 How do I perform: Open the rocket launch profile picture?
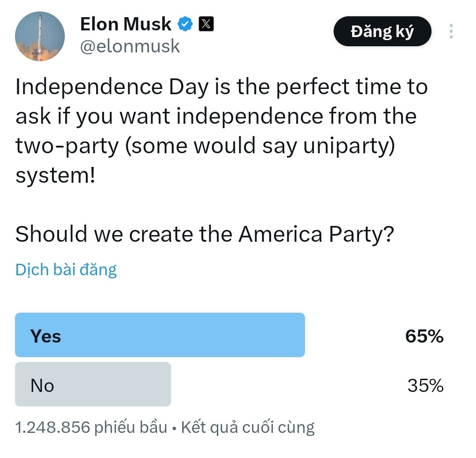pyautogui.click(x=40, y=37)
